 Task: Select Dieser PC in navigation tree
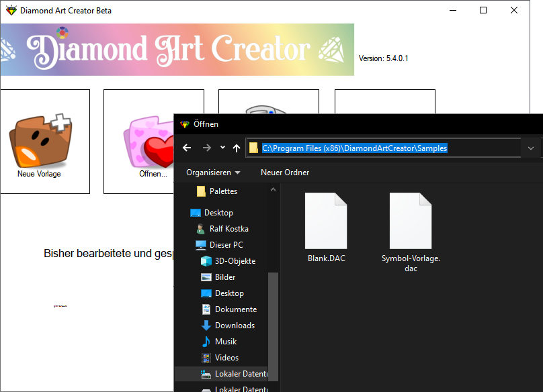pyautogui.click(x=219, y=245)
